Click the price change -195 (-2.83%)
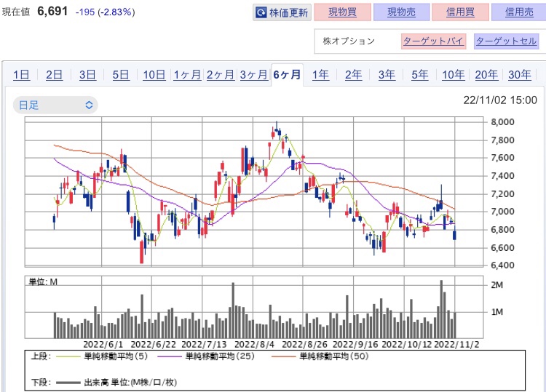This screenshot has width=546, height=392. point(105,12)
